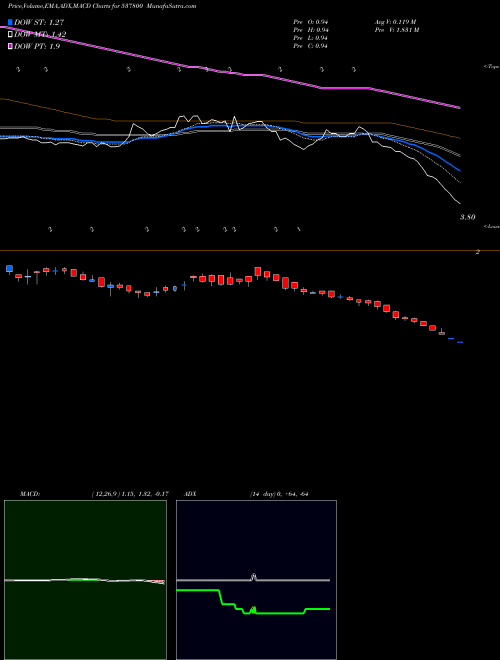The width and height of the screenshot is (500, 660).
Task: Click the 'Pre V: 1.831 M' volume text
Action: pos(396,30)
